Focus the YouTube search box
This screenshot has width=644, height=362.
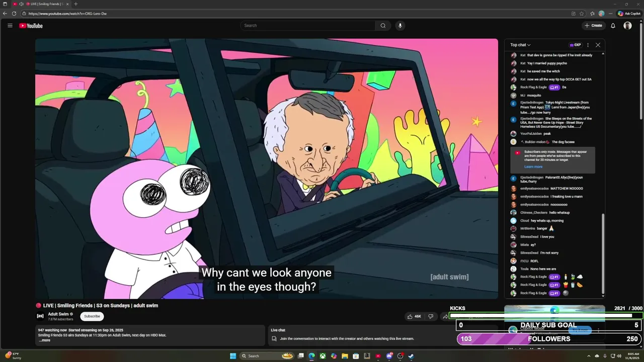[308, 26]
